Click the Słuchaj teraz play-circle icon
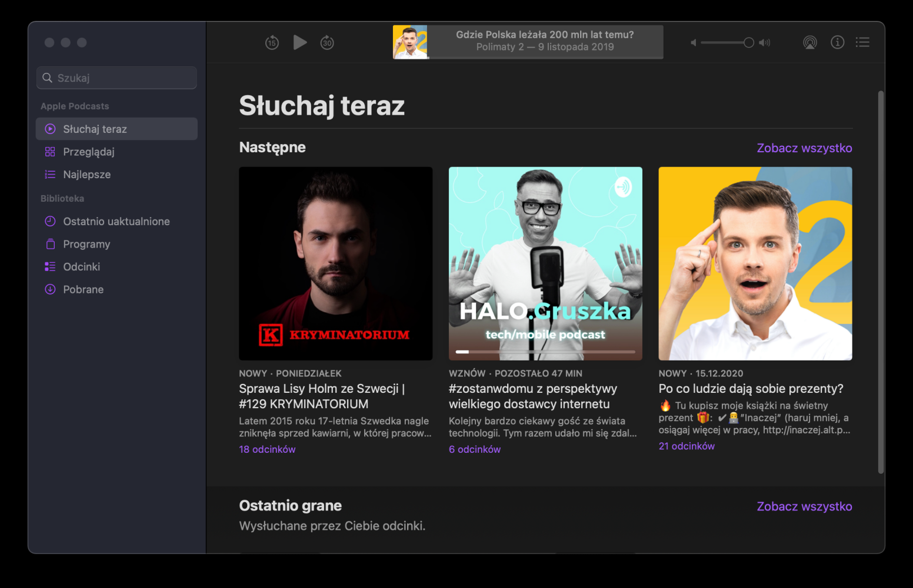Screen dimensions: 913x588 [50, 129]
